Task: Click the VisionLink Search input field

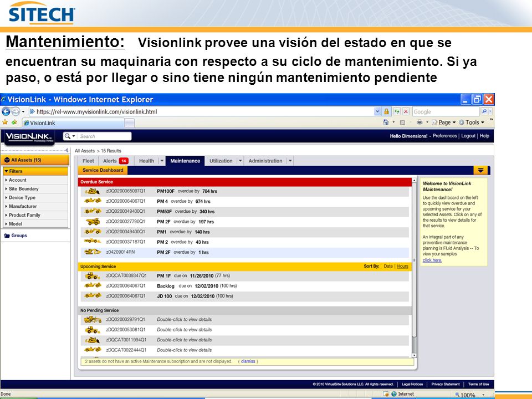Action: pos(104,136)
